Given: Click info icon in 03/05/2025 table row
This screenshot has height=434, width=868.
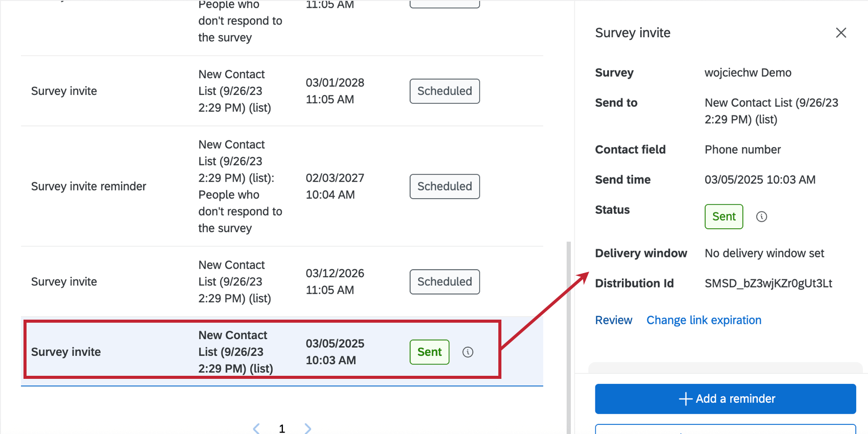Looking at the screenshot, I should 468,352.
